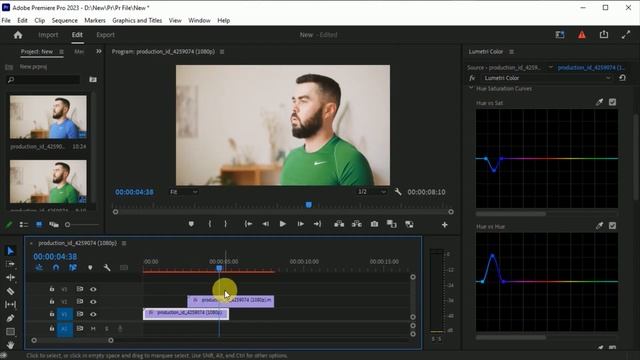The width and height of the screenshot is (640, 360).
Task: Switch Project panel to list view
Action: 24,224
